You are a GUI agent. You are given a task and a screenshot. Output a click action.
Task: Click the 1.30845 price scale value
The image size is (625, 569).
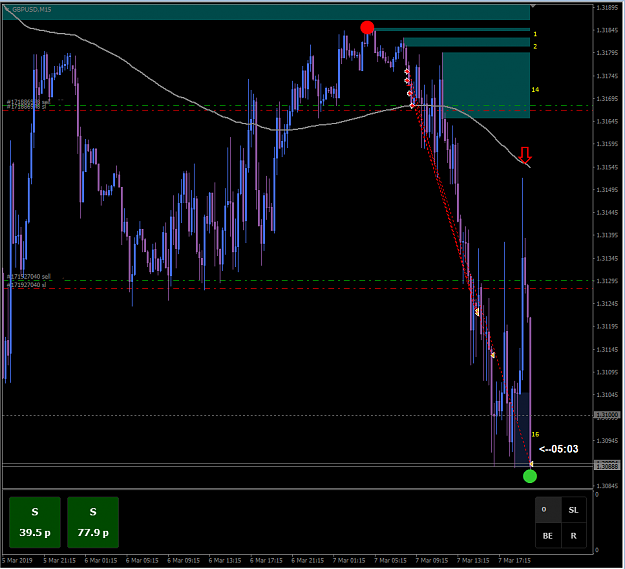607,486
